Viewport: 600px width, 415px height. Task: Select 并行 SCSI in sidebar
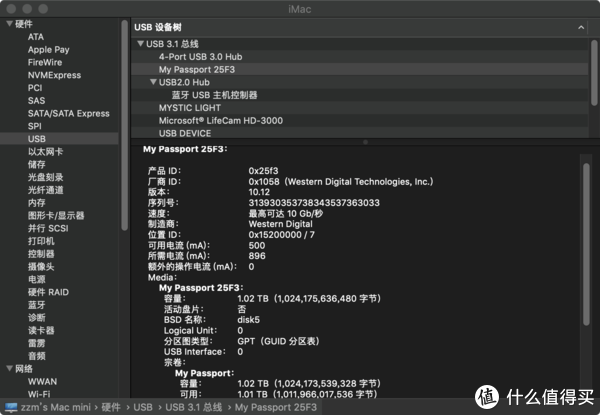(48, 228)
